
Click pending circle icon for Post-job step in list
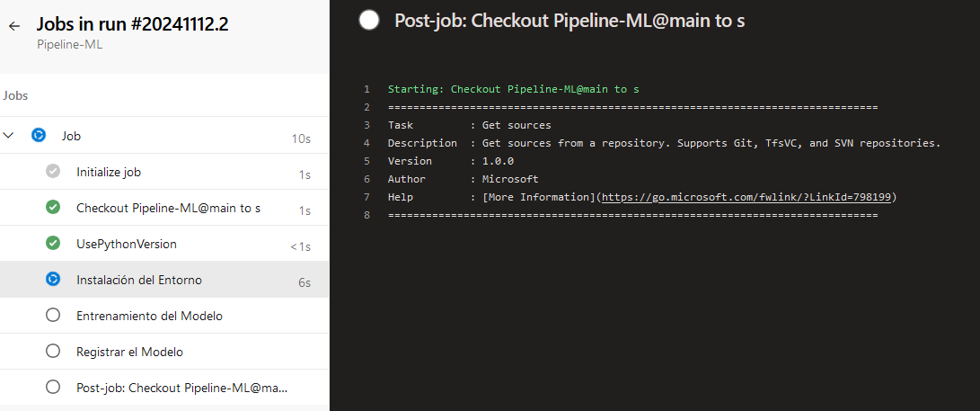(53, 388)
